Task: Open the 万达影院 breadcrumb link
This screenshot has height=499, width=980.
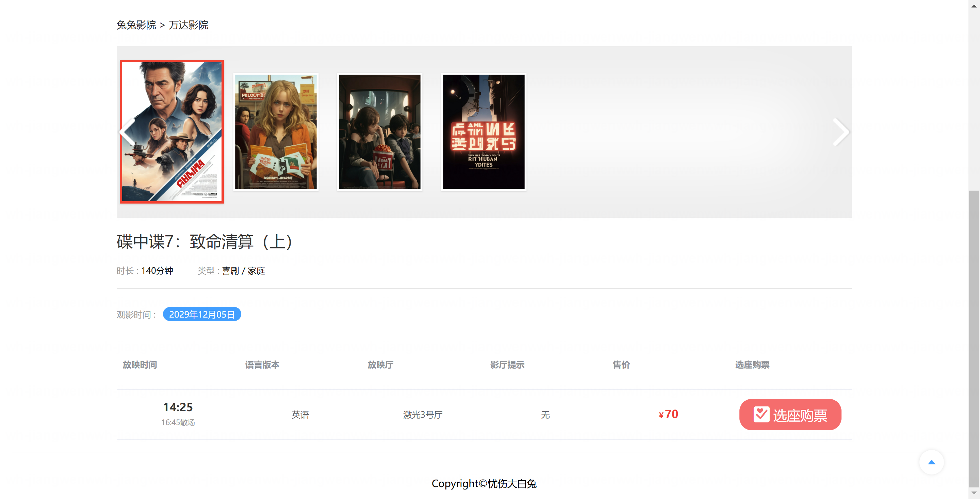Action: [188, 25]
